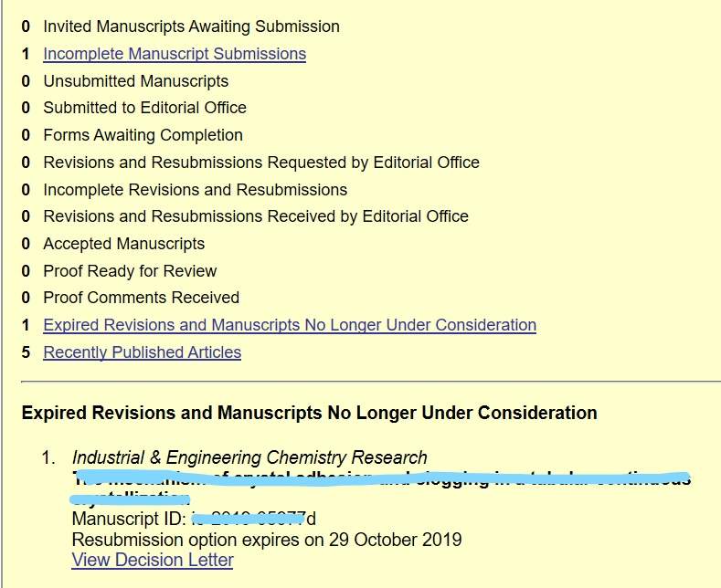
Task: Click the Industrial & Engineering Chemistry Research journal name
Action: tap(249, 457)
